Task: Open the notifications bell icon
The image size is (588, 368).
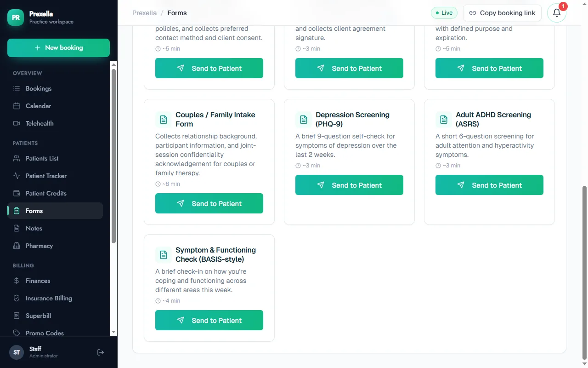Action: 556,13
